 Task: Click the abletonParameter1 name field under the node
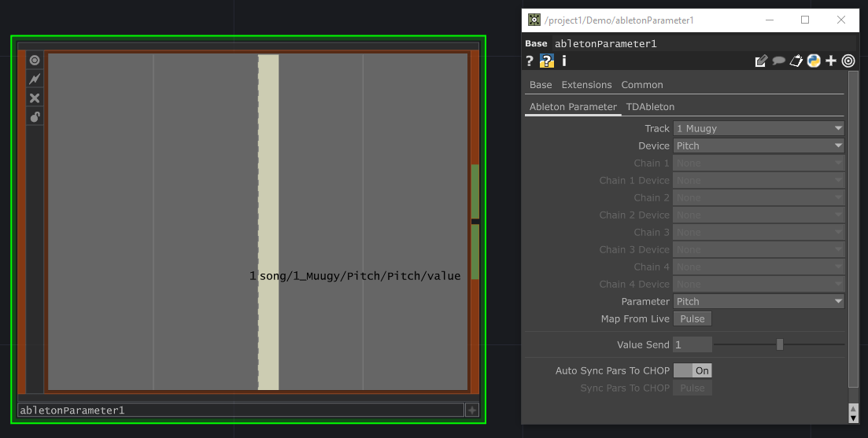click(241, 410)
